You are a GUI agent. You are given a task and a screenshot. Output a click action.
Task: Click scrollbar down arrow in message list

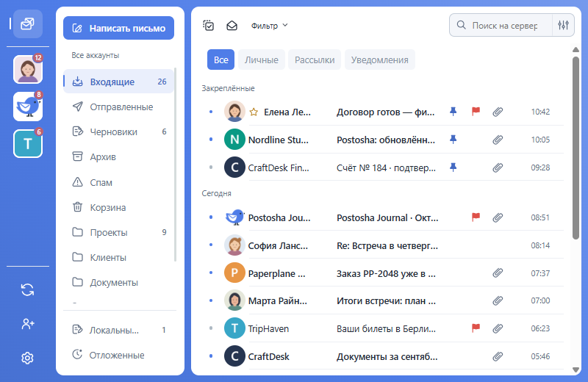tap(576, 370)
